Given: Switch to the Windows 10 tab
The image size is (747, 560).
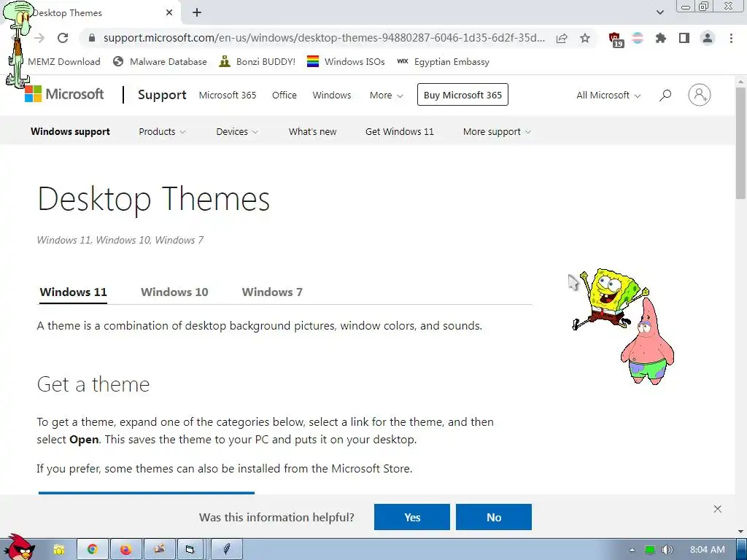Looking at the screenshot, I should (x=174, y=292).
